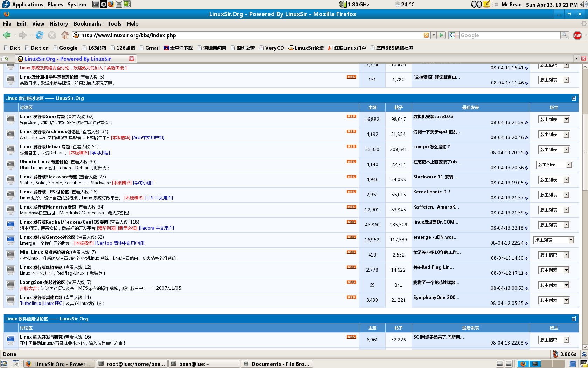Click go-to-last-post arrow in Fedora row
Image resolution: width=588 pixels, height=368 pixels.
pos(526,228)
